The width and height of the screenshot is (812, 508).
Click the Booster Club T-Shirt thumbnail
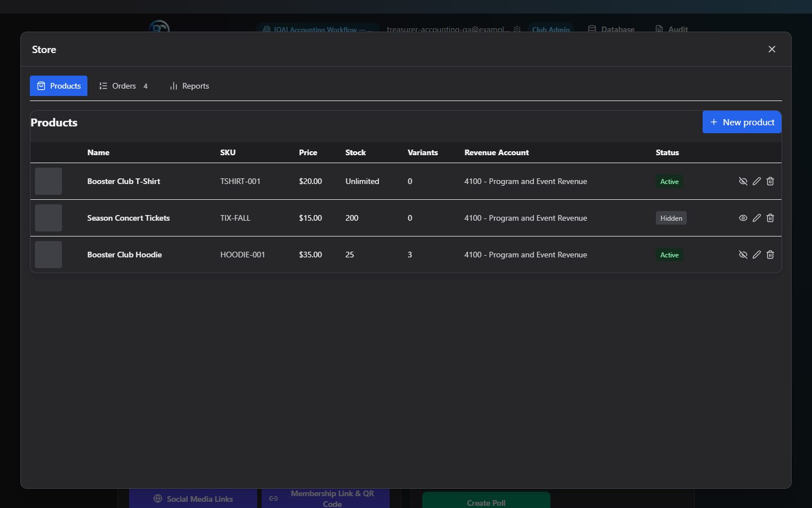[x=48, y=181]
